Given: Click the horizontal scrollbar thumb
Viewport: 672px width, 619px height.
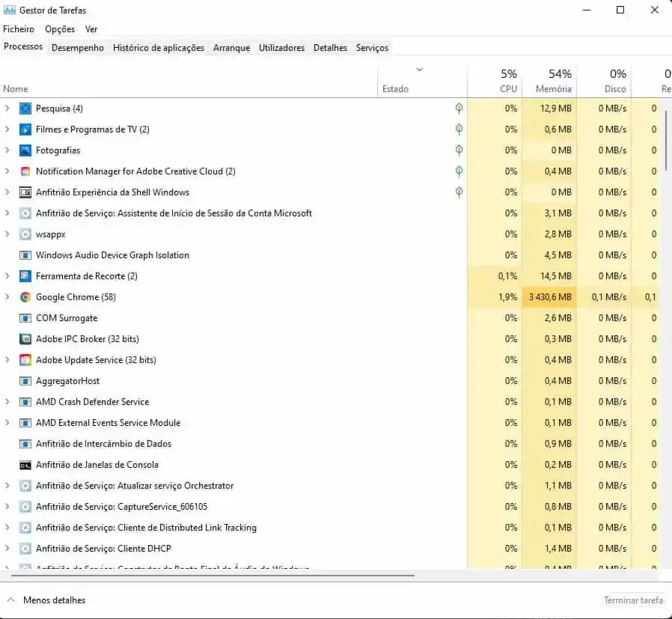Looking at the screenshot, I should tap(213, 576).
